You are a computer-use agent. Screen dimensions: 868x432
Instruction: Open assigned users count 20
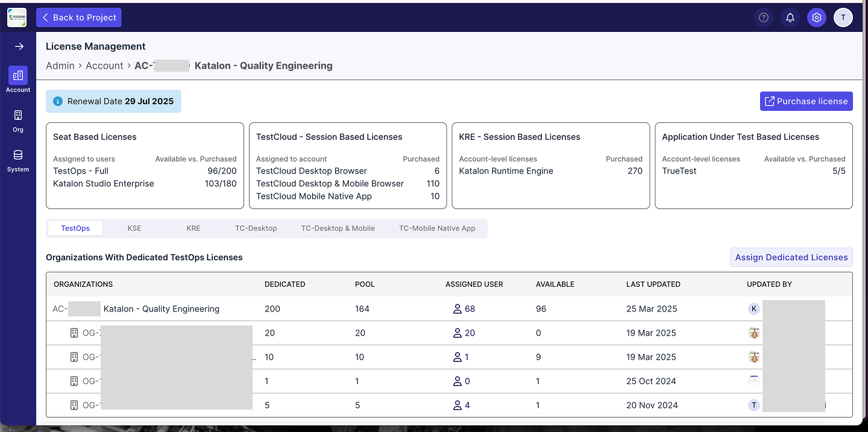click(464, 333)
